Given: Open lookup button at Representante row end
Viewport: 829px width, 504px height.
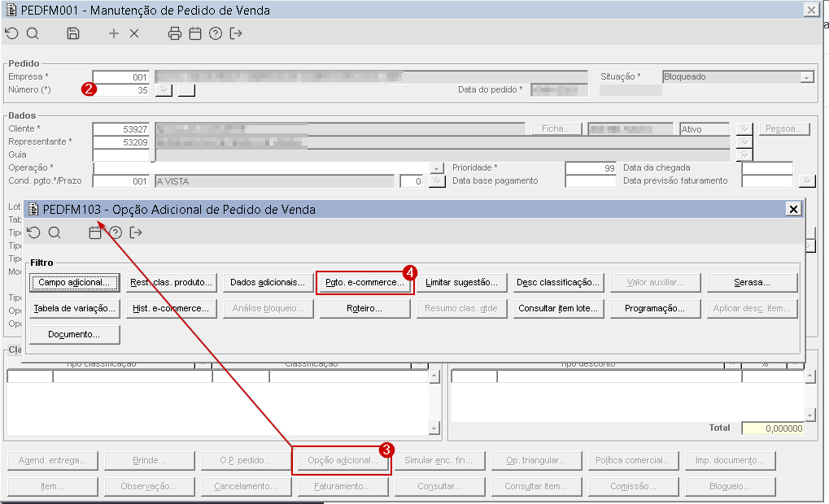Looking at the screenshot, I should click(744, 141).
